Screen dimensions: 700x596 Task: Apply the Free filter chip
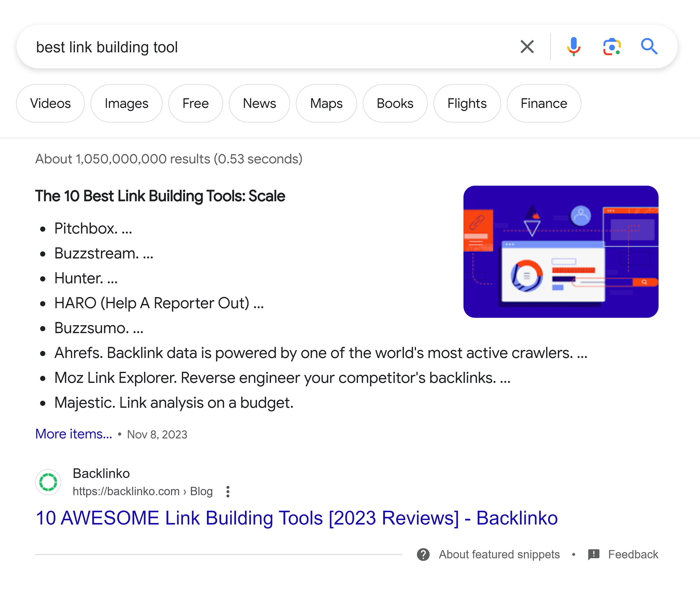pos(195,103)
